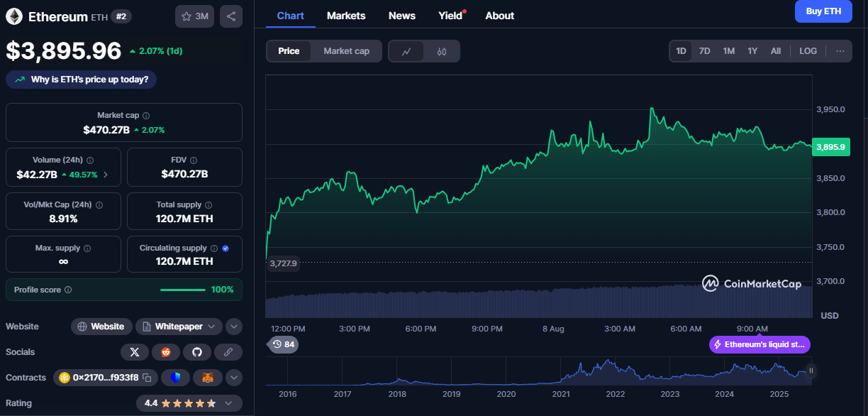Screen dimensions: 868x416
Task: Click the Volume (24h) info icon
Action: (x=90, y=160)
